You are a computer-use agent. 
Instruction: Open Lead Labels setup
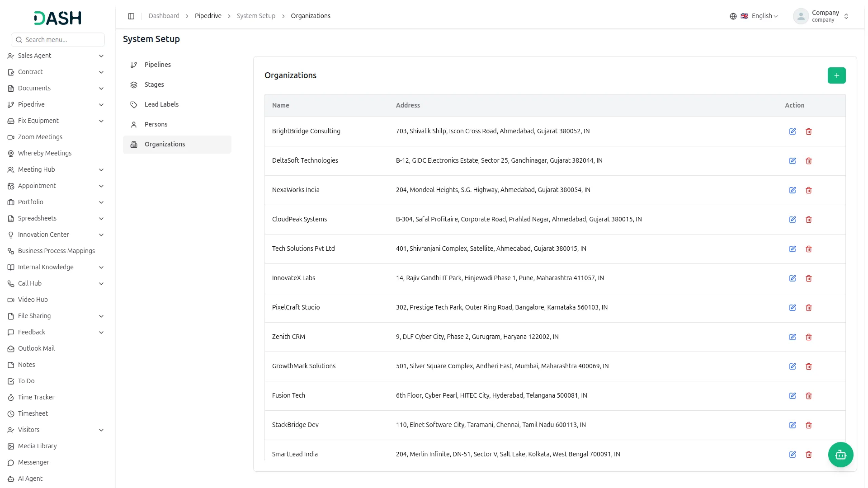pyautogui.click(x=177, y=104)
